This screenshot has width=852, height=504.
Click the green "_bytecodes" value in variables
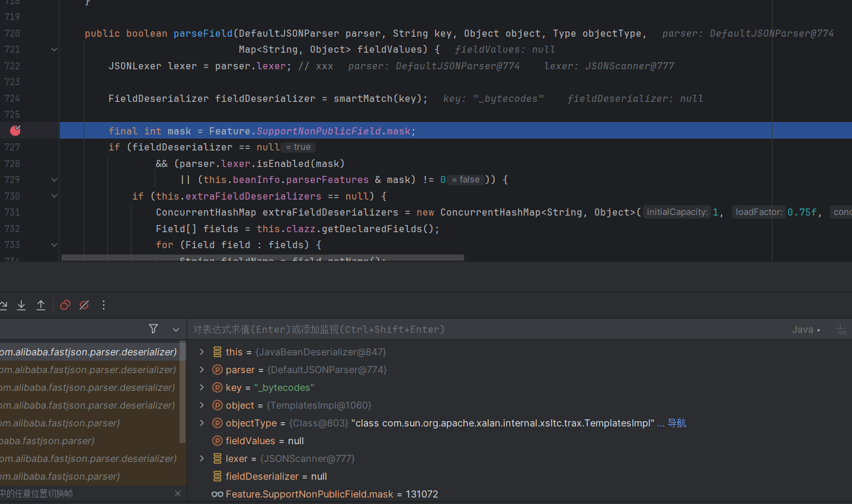(x=284, y=387)
